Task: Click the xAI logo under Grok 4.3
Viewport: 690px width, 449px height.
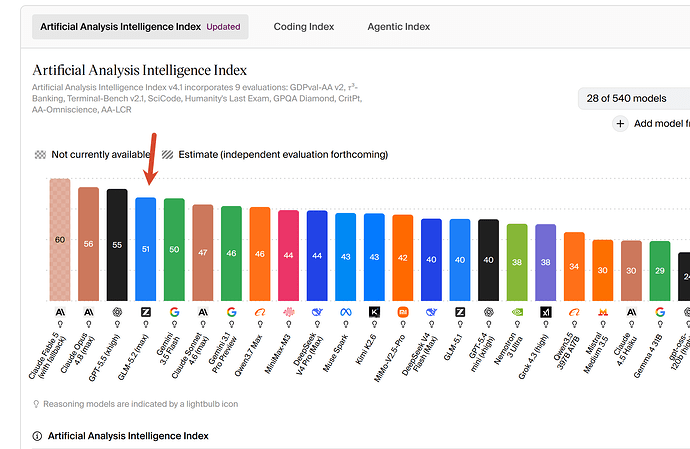Action: point(546,312)
